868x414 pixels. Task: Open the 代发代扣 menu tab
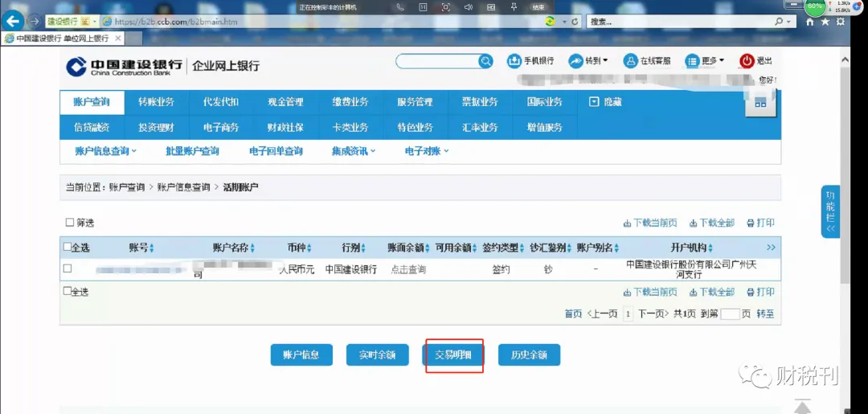coord(221,102)
